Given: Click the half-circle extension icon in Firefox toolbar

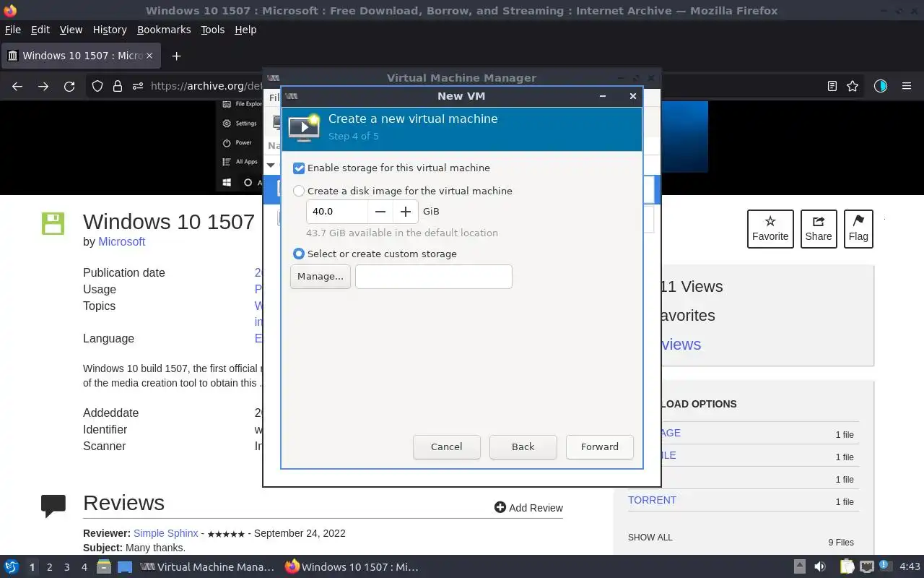Looking at the screenshot, I should tap(880, 86).
